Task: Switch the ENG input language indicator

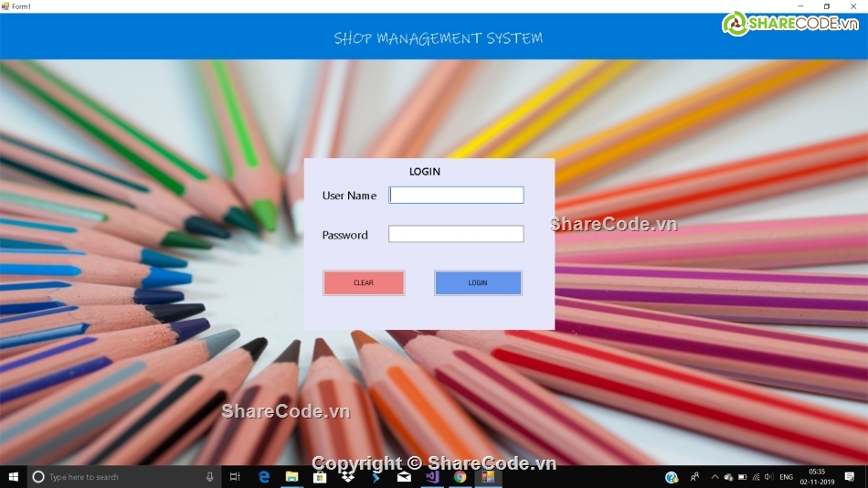Action: (x=786, y=477)
